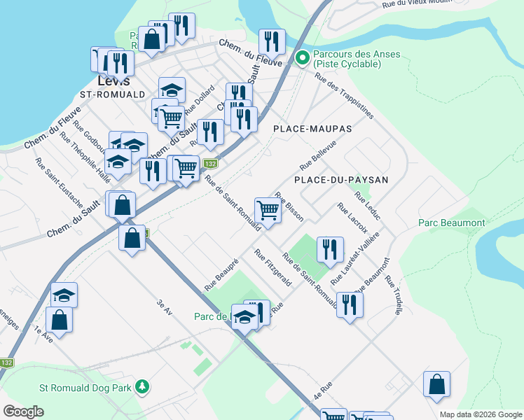The width and height of the screenshot is (524, 420).
Task: Select the restaurant marker beside Rue Beaumont
Action: [x=350, y=305]
